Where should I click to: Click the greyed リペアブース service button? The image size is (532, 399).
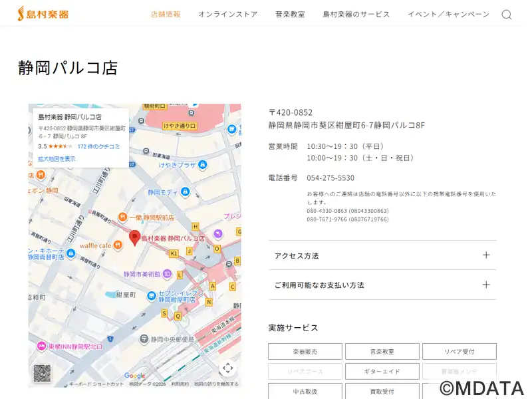[305, 372]
